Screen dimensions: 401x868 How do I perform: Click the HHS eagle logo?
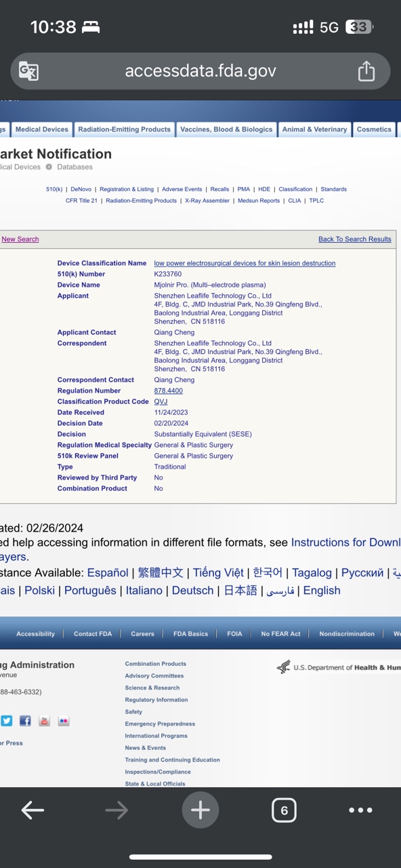coord(283,667)
